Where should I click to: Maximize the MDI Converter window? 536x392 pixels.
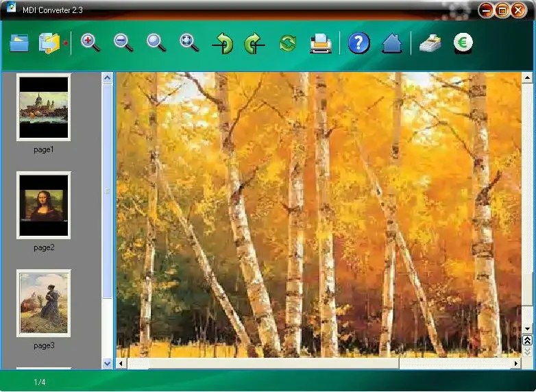(502, 10)
